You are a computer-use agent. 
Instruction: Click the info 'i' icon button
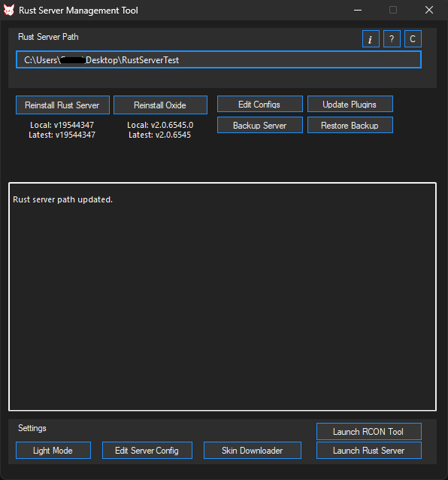click(371, 39)
